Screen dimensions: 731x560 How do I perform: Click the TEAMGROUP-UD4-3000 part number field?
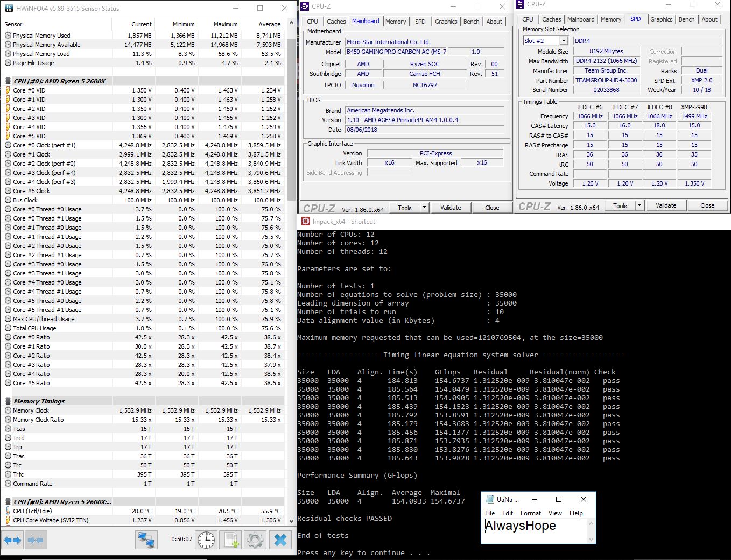coord(606,80)
